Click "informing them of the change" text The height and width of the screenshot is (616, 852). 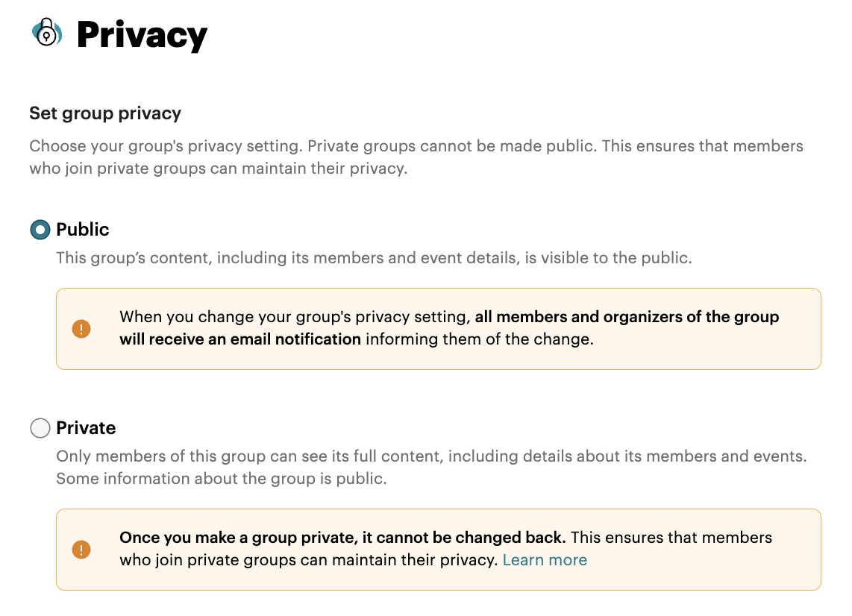click(479, 339)
